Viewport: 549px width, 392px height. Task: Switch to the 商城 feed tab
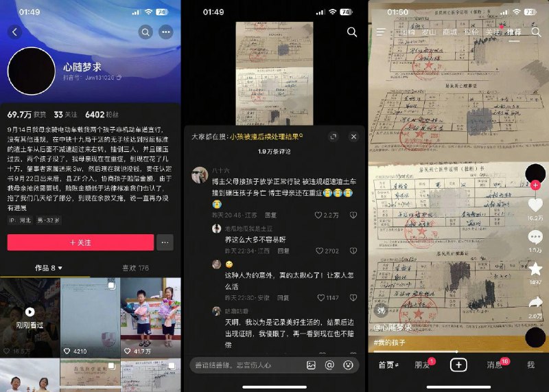450,32
